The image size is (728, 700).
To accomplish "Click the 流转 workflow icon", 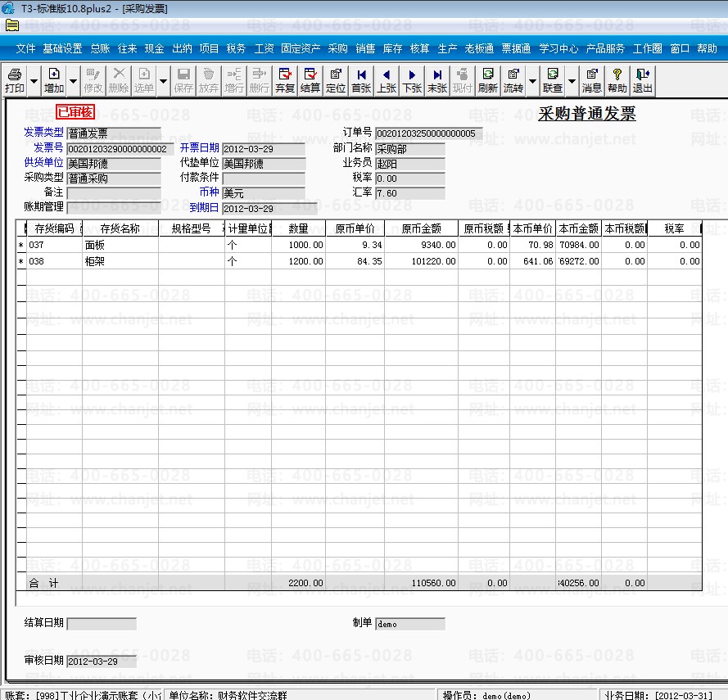I will (x=513, y=81).
